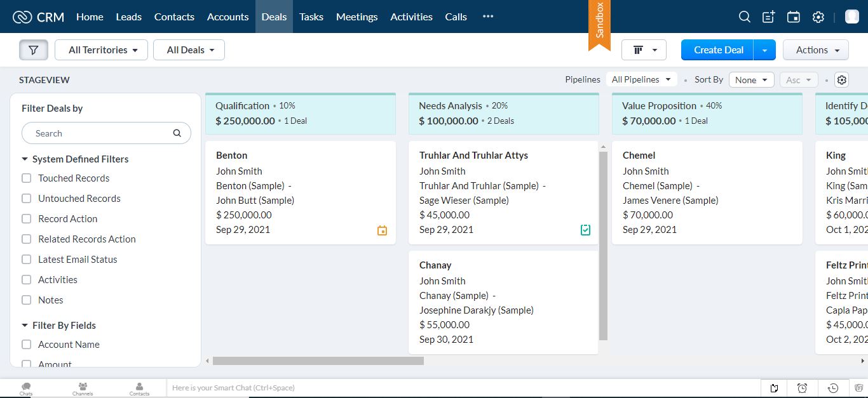This screenshot has width=868, height=398.
Task: Open stage view settings gear icon
Action: tap(842, 80)
